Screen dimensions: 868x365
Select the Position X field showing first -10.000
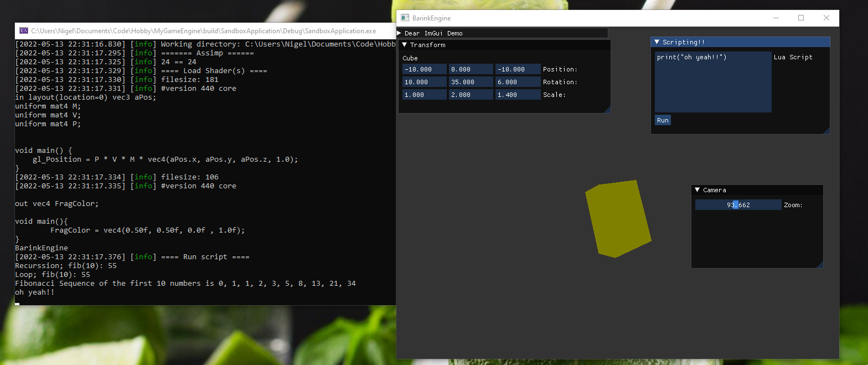pyautogui.click(x=425, y=69)
